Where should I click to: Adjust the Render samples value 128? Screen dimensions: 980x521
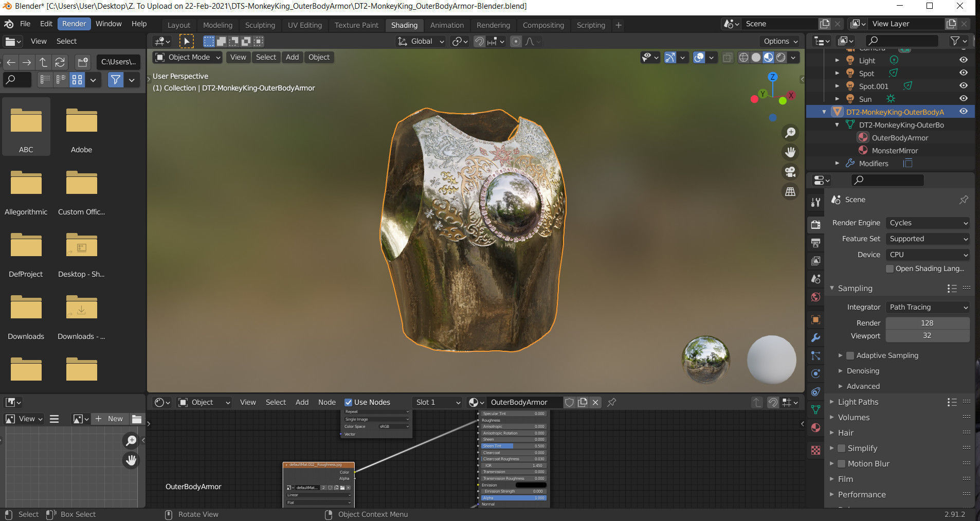(x=928, y=323)
